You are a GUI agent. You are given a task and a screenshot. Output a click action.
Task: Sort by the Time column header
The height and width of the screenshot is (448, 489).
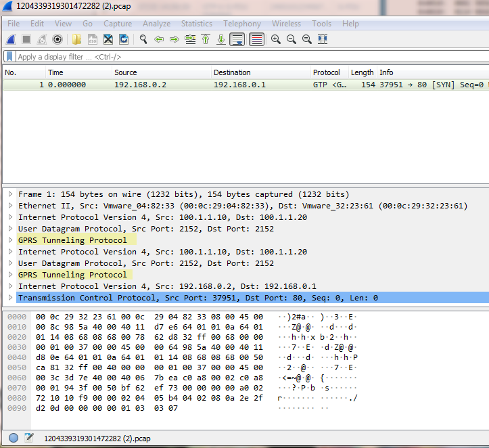[x=78, y=72]
